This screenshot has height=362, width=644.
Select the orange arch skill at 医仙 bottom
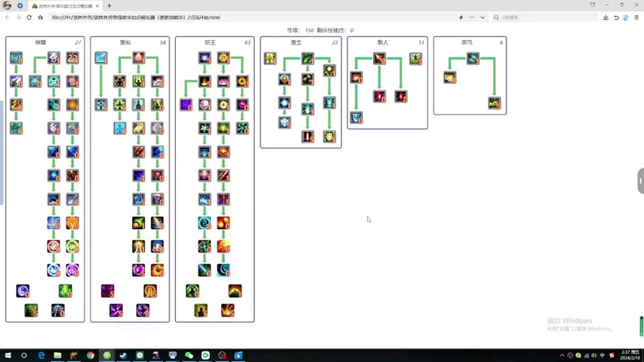150,291
